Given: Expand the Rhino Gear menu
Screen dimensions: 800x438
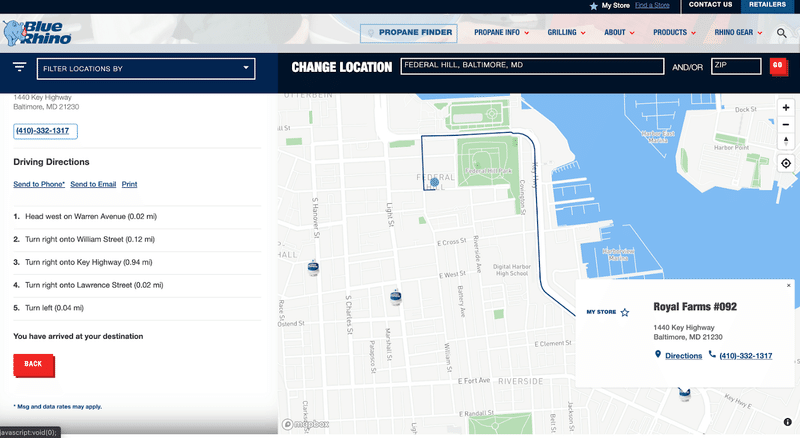Looking at the screenshot, I should 738,33.
